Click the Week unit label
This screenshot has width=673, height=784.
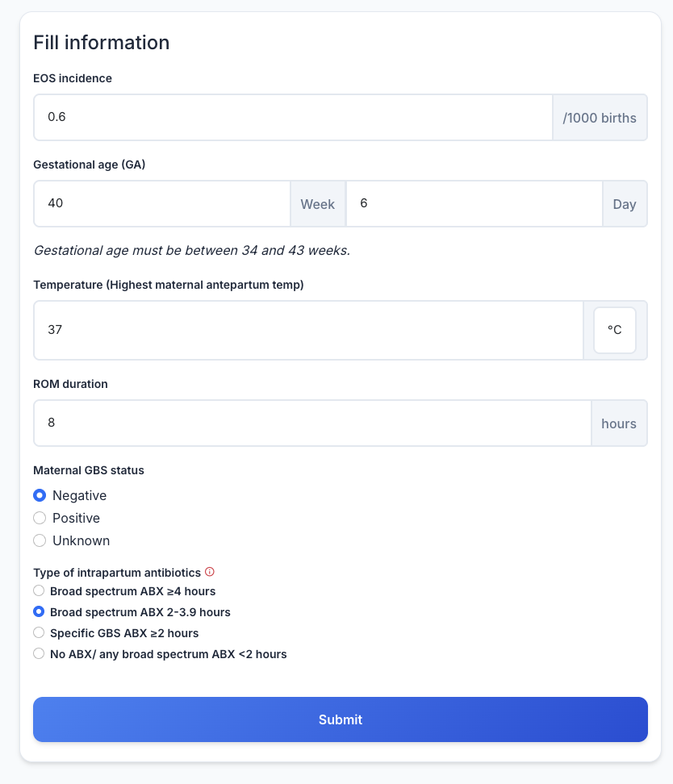click(318, 203)
